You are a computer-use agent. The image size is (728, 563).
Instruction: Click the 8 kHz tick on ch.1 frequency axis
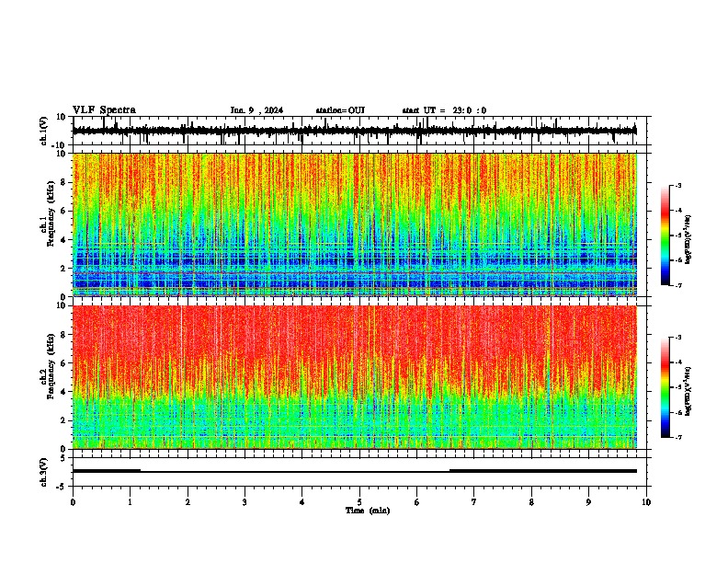(x=64, y=182)
